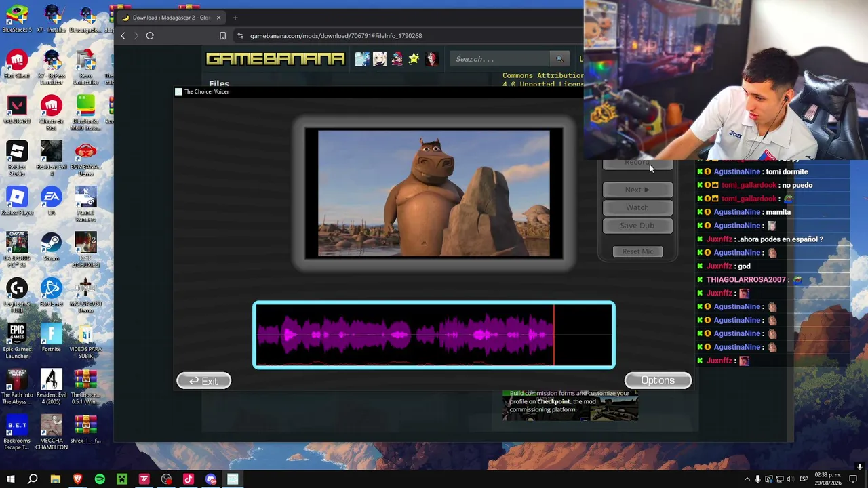The height and width of the screenshot is (488, 868).
Task: Click THIAGOLARROSA2007 username in chat
Action: [746, 280]
